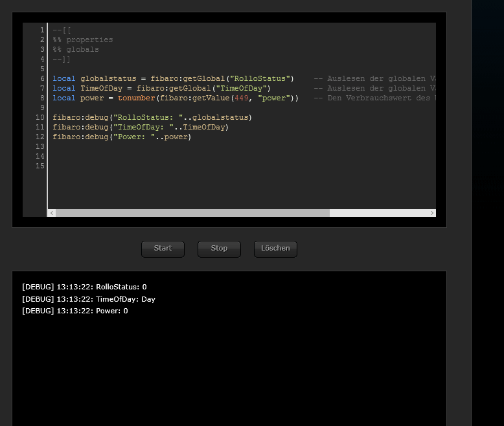Click the "Power: 0" debug output line
The height and width of the screenshot is (426, 504).
click(75, 311)
